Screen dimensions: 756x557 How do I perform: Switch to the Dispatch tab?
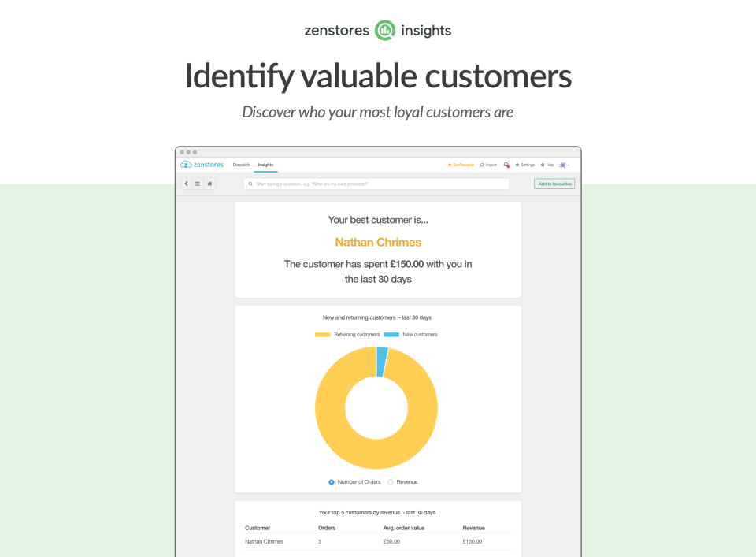[x=241, y=165]
